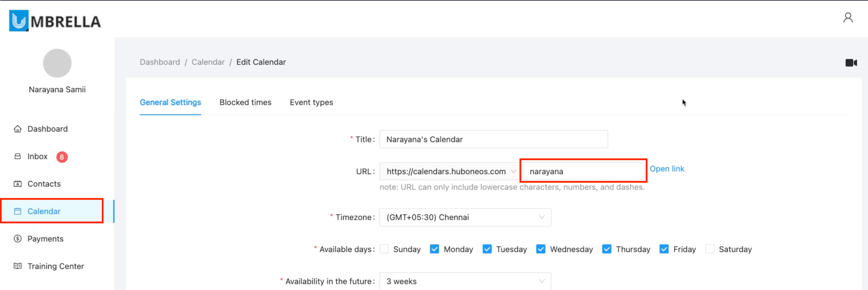This screenshot has height=290, width=868.
Task: Click the profile avatar above Narayana Samii
Action: click(57, 63)
